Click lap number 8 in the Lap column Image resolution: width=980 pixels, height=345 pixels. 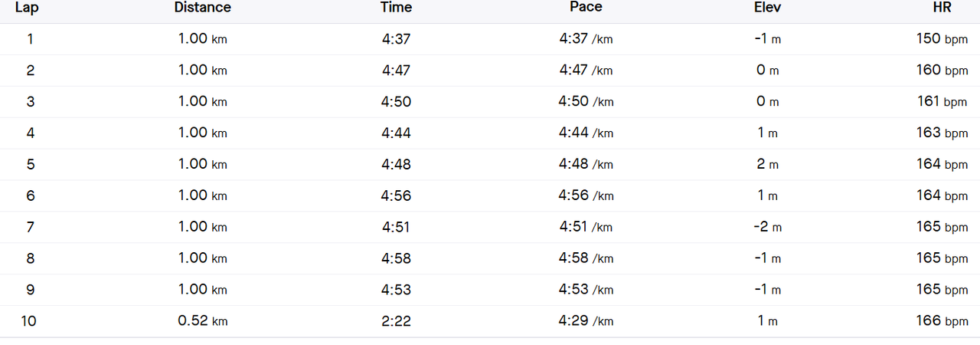pos(30,259)
